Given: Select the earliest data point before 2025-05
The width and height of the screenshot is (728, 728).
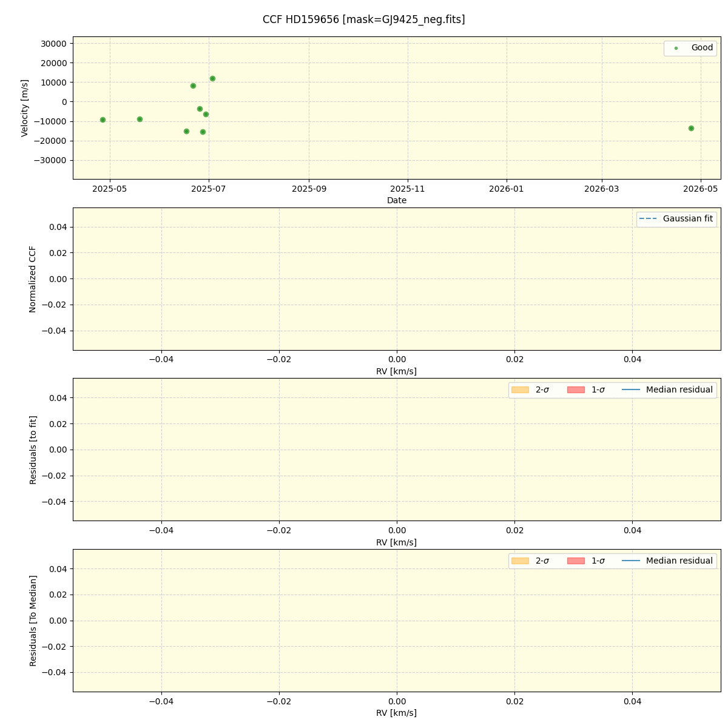Looking at the screenshot, I should [103, 120].
